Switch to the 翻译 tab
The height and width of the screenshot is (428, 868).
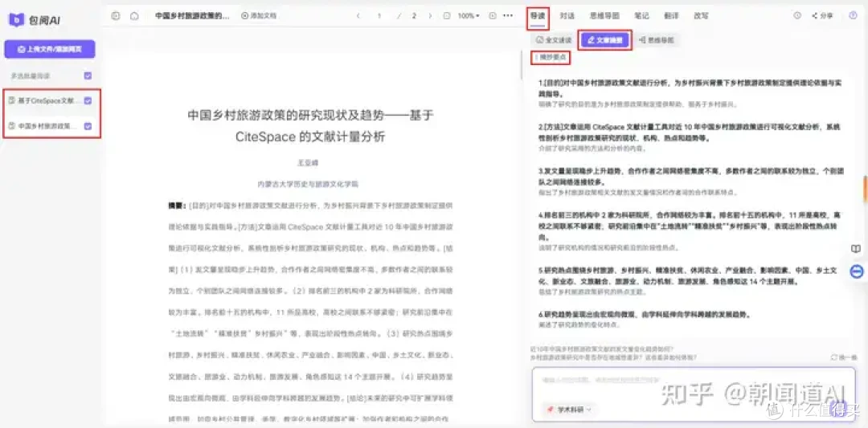pos(671,16)
